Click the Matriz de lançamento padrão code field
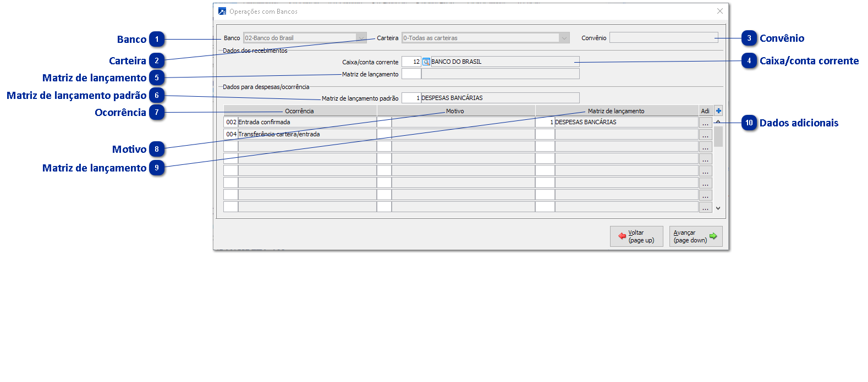 pyautogui.click(x=411, y=98)
